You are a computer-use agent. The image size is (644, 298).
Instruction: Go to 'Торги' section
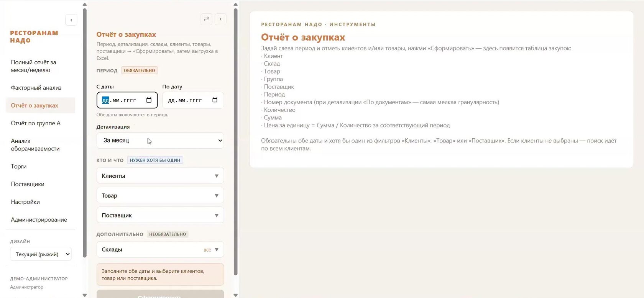tap(40, 166)
